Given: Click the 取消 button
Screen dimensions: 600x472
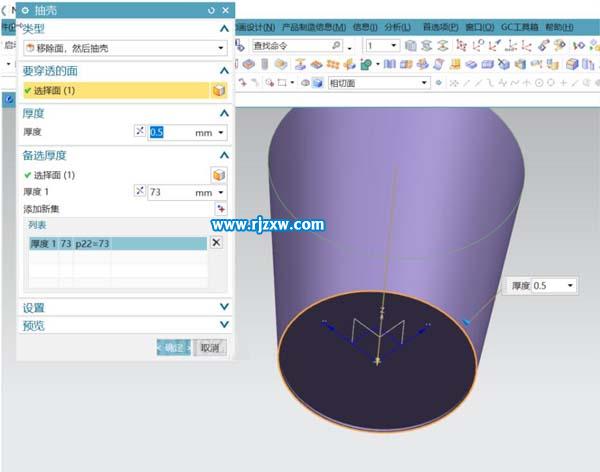Looking at the screenshot, I should point(209,348).
